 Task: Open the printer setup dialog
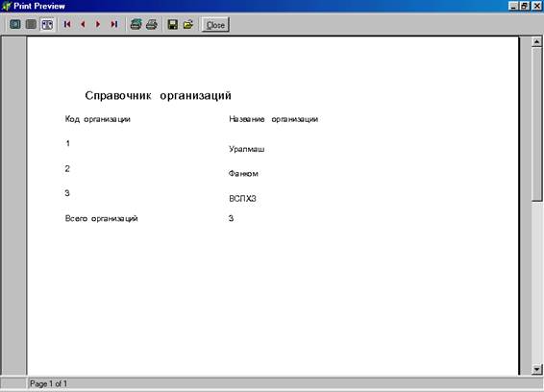tap(136, 24)
